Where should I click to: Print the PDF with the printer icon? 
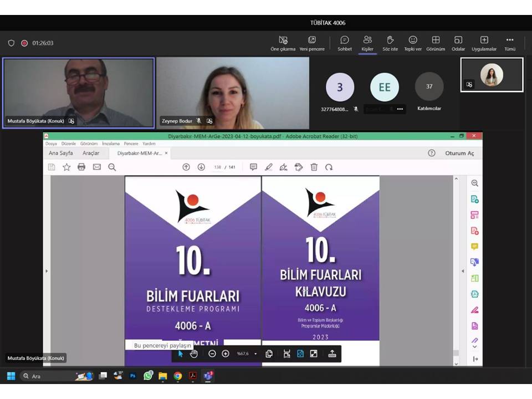click(x=81, y=167)
